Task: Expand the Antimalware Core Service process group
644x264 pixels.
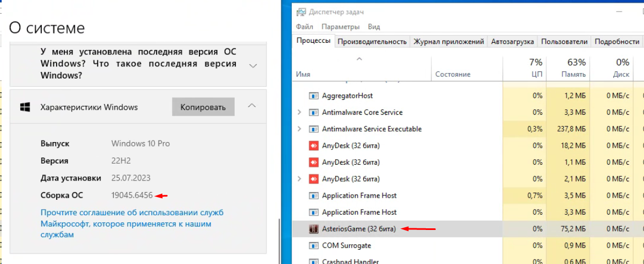Action: (x=299, y=113)
